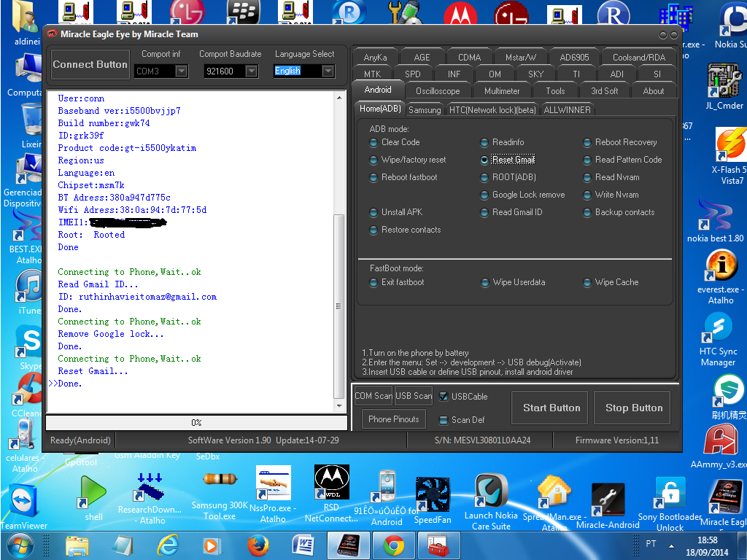Switch to the 3rd Soft tab
Image resolution: width=747 pixels, height=560 pixels.
[x=604, y=91]
